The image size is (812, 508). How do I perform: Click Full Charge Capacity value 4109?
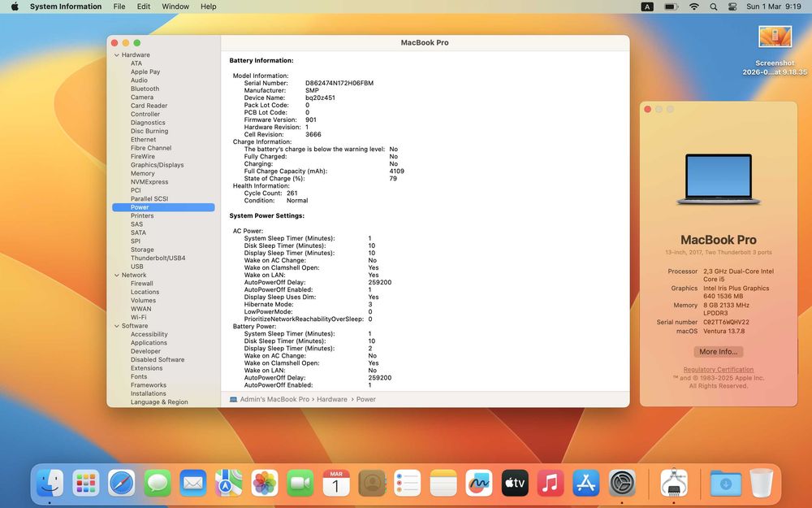tap(397, 171)
